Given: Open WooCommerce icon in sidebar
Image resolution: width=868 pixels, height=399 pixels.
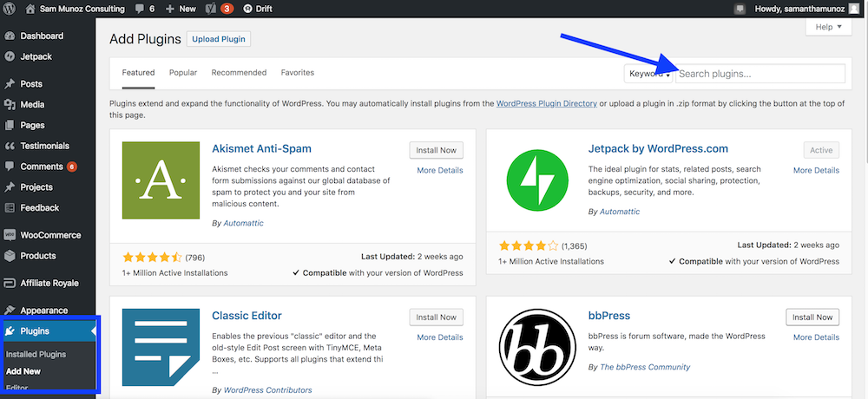Looking at the screenshot, I should click(x=10, y=235).
